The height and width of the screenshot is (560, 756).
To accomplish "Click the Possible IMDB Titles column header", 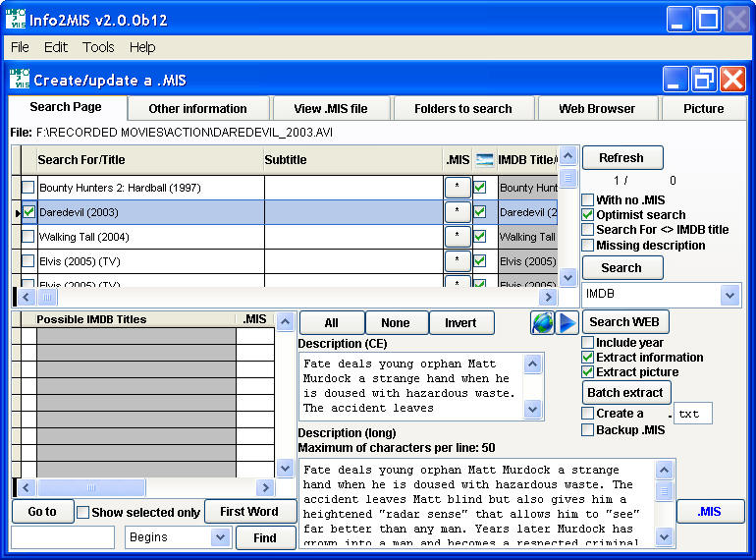I will coord(135,319).
